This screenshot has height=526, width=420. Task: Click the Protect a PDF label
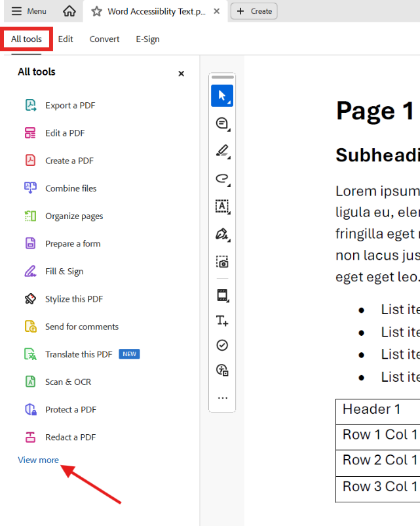coord(71,410)
